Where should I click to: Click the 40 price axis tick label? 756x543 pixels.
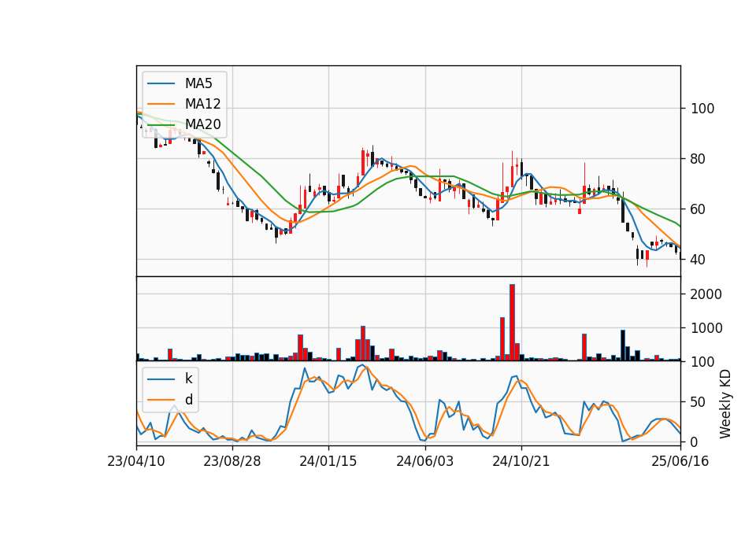pyautogui.click(x=699, y=259)
